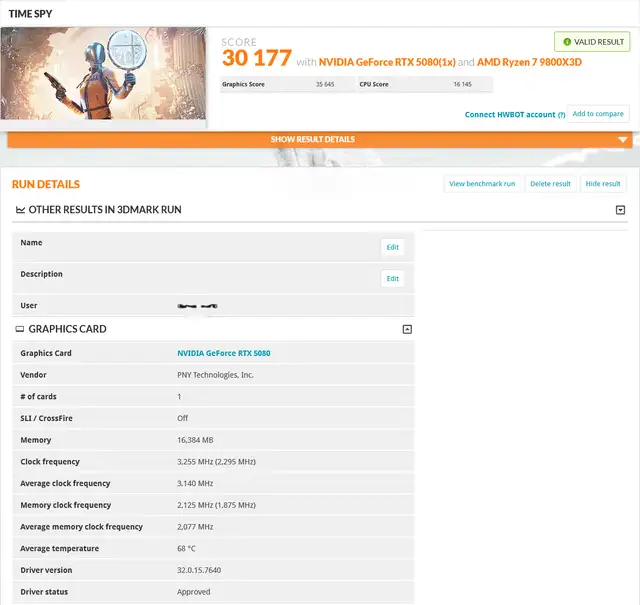Viewport: 640px width, 605px height.
Task: Click the # of cards value 1
Action: pos(179,396)
